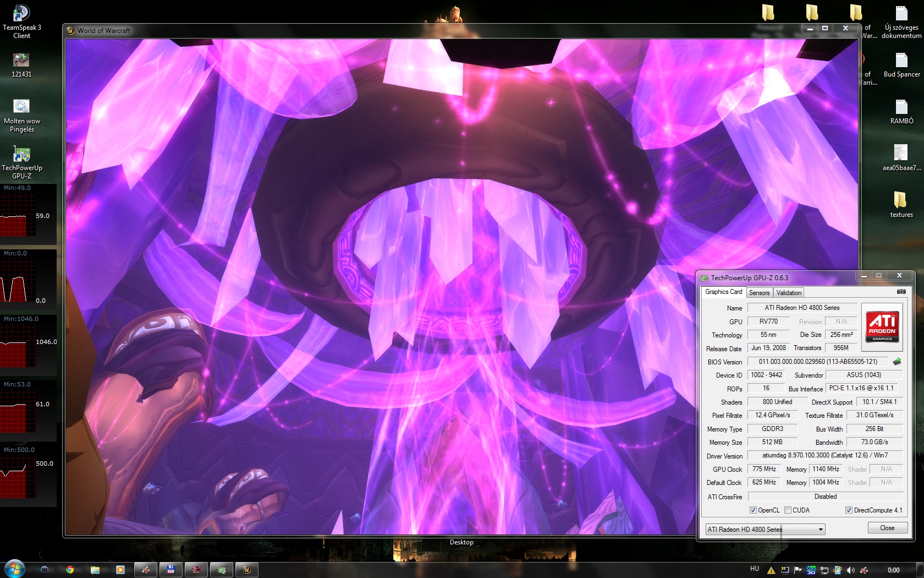Open the textures folder on the desktop
The height and width of the screenshot is (578, 924).
click(x=901, y=205)
